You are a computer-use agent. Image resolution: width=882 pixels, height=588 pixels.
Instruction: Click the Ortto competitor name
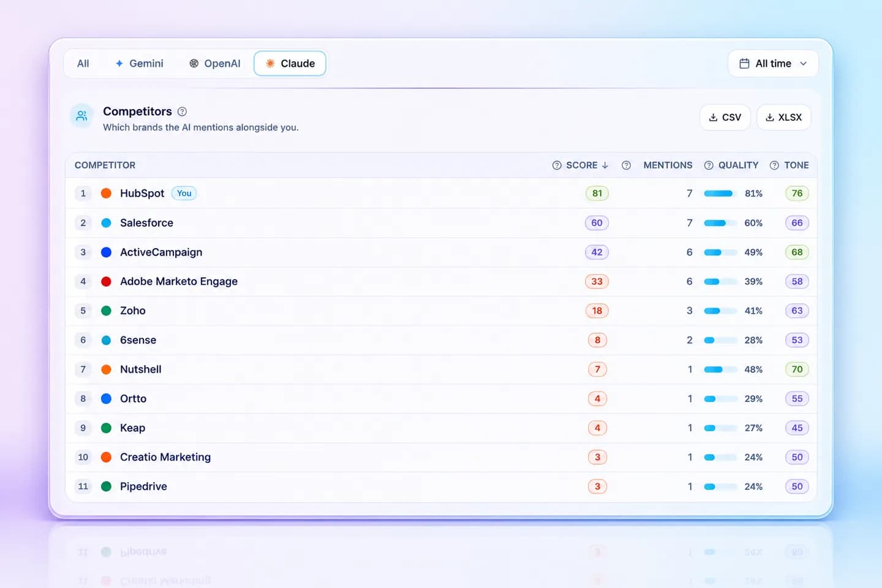133,399
